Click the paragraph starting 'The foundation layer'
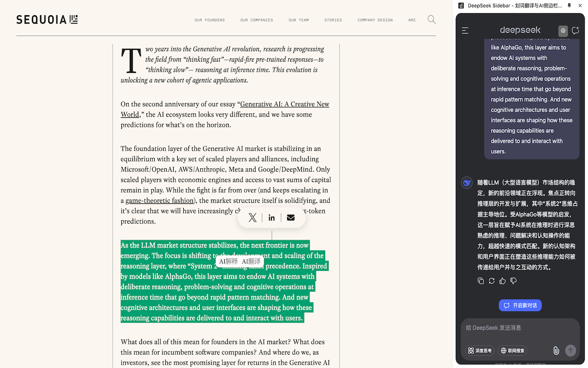 226,185
